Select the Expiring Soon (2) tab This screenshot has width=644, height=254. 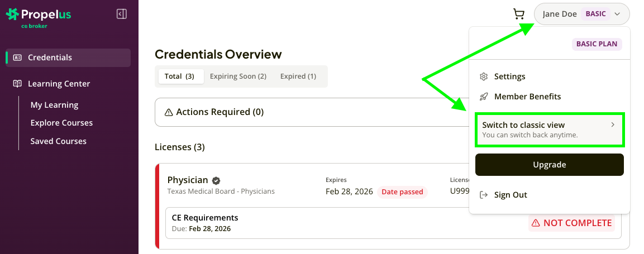[x=238, y=76]
